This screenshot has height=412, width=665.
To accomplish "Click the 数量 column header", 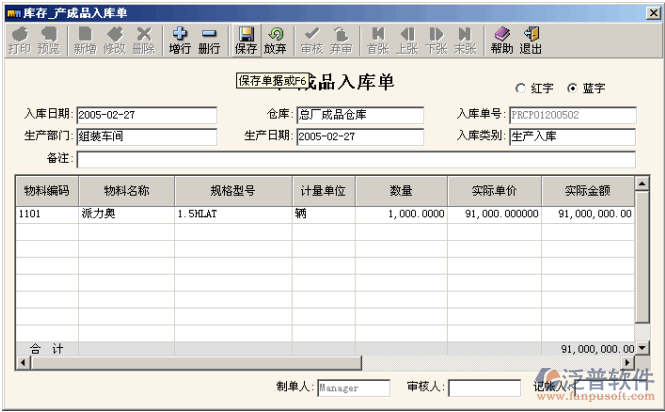I will click(401, 190).
